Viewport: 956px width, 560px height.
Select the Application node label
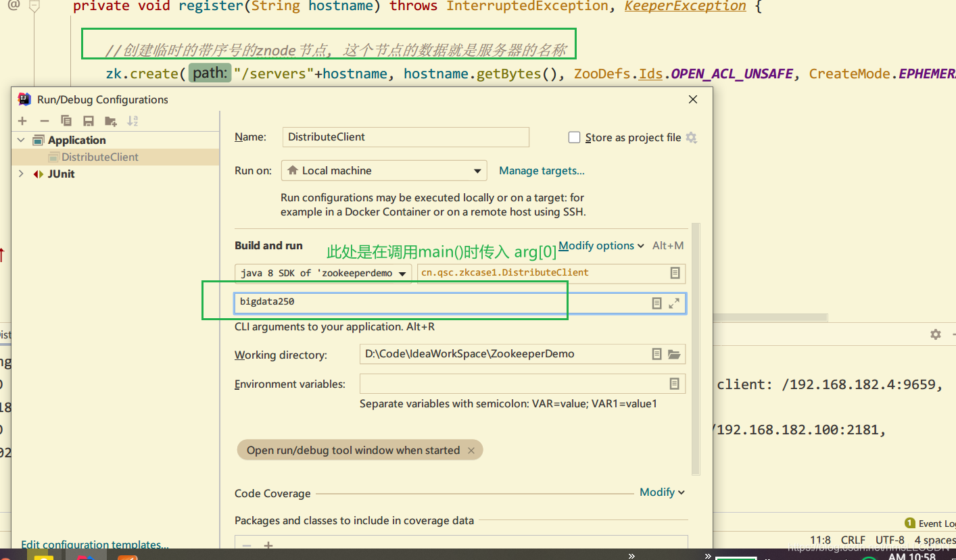[x=77, y=140]
